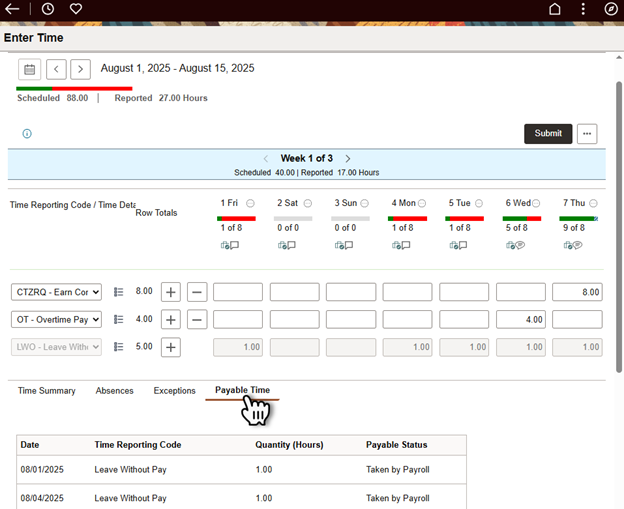Click status icon next to 1 Fri

point(250,203)
